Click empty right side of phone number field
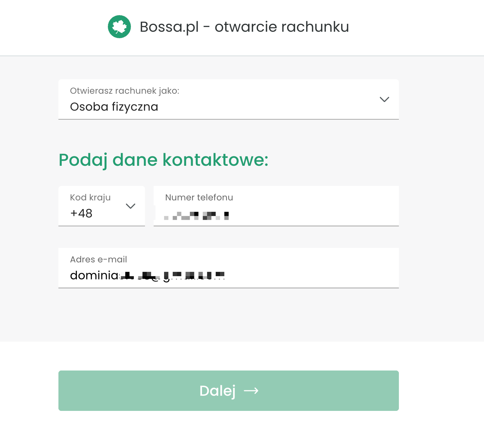Screen dimensions: 484x448 point(325,213)
